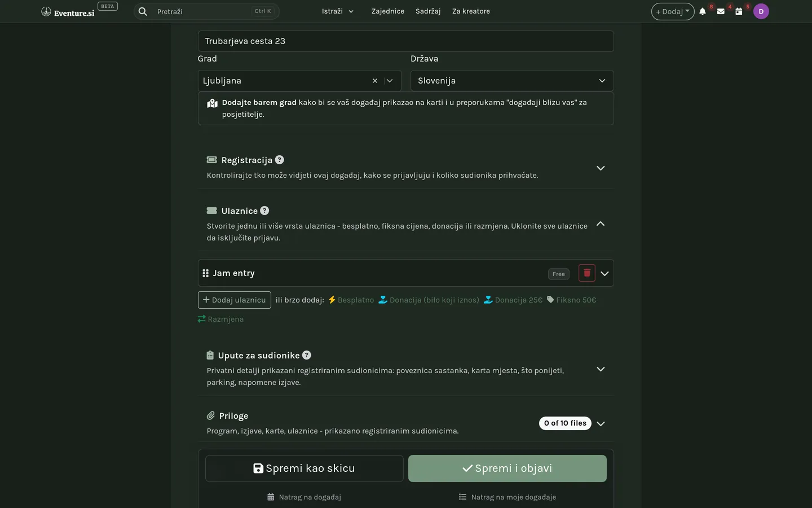Collapse the Ulaznice section
This screenshot has height=508, width=812.
pyautogui.click(x=601, y=224)
